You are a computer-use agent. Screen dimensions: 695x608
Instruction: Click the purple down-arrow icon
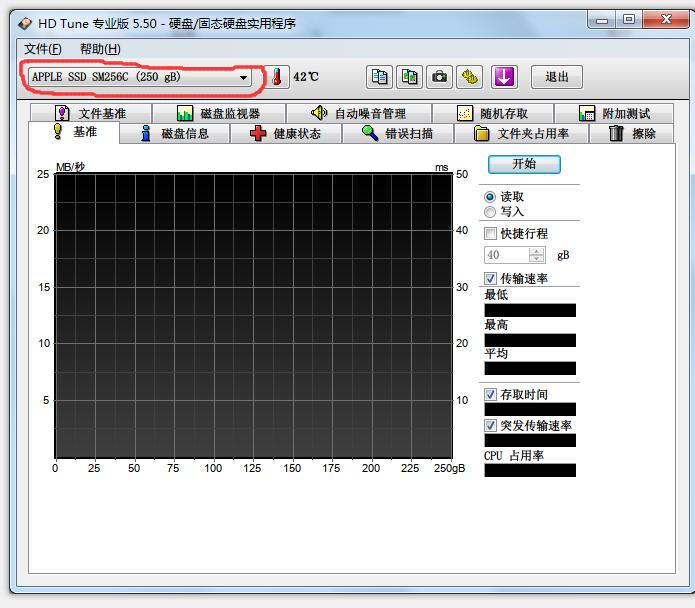tap(504, 77)
